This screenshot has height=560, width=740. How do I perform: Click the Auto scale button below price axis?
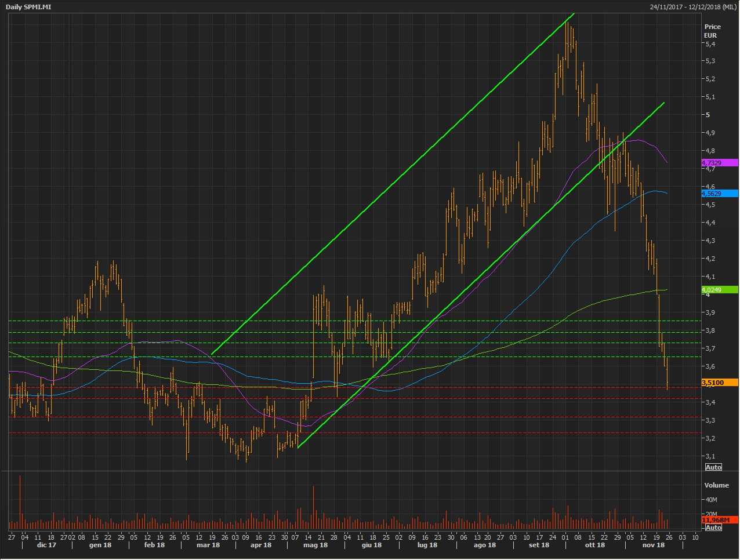tap(713, 467)
